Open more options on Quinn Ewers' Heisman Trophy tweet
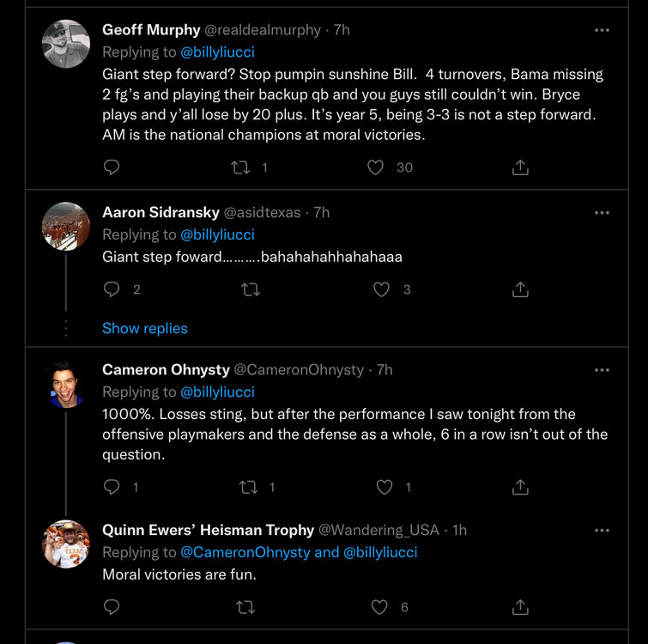Viewport: 648px width, 644px height. point(602,530)
